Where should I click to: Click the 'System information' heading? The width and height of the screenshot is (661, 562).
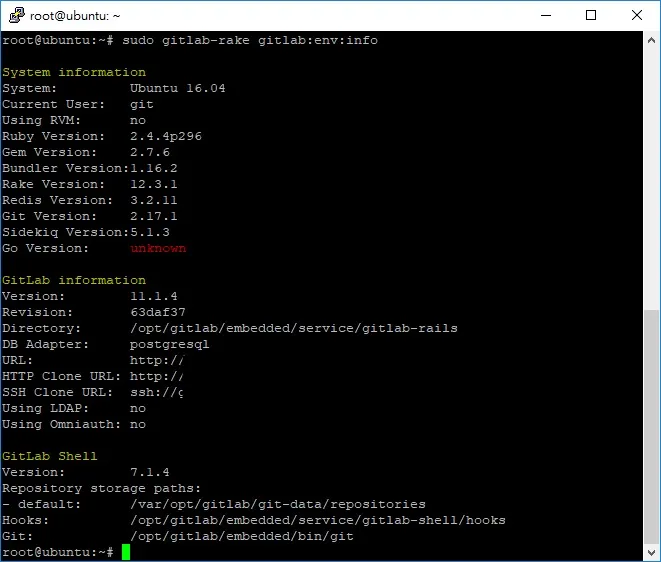[74, 72]
